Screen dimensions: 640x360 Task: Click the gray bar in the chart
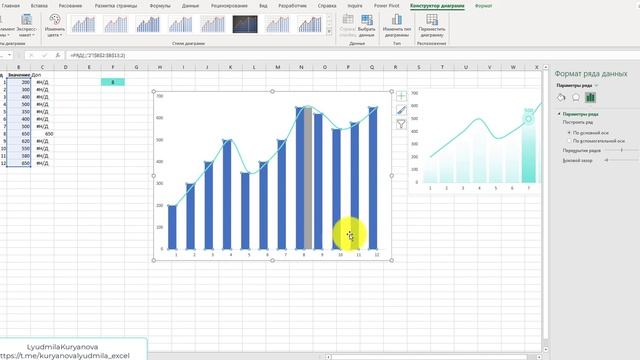[x=308, y=178]
